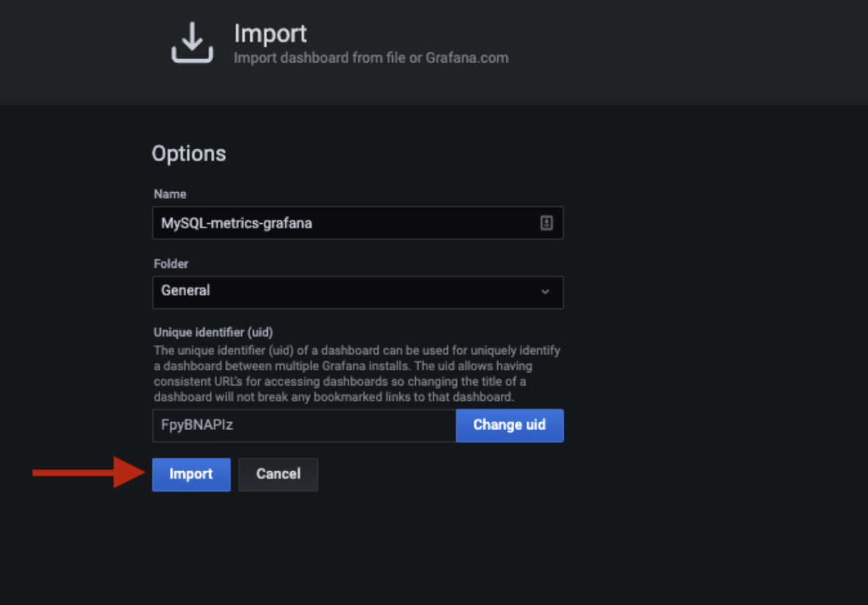The image size is (868, 605).
Task: Click the dark page header banner
Action: point(662,52)
